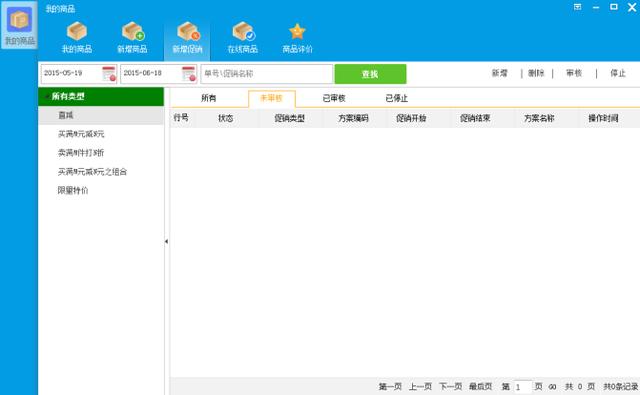Image resolution: width=640 pixels, height=395 pixels.
Task: Select 买满N元减X元之组合 promotion type
Action: point(92,171)
